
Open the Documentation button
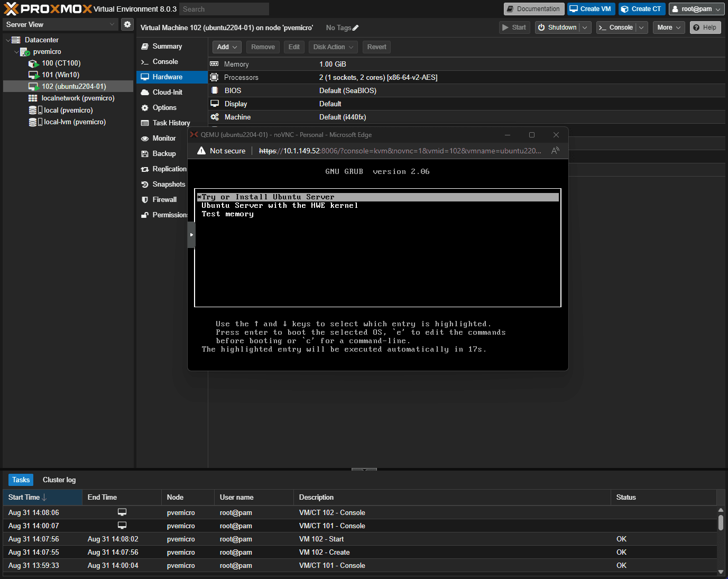533,9
